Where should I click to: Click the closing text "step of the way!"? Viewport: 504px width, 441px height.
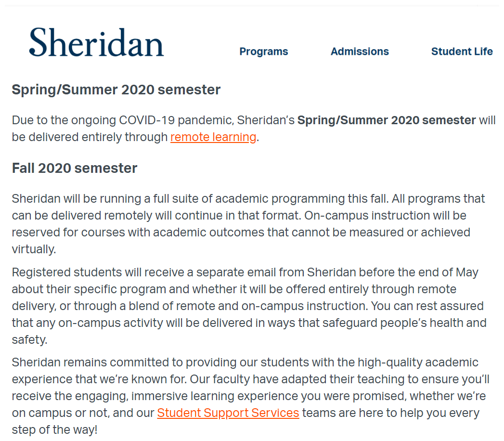pos(54,430)
